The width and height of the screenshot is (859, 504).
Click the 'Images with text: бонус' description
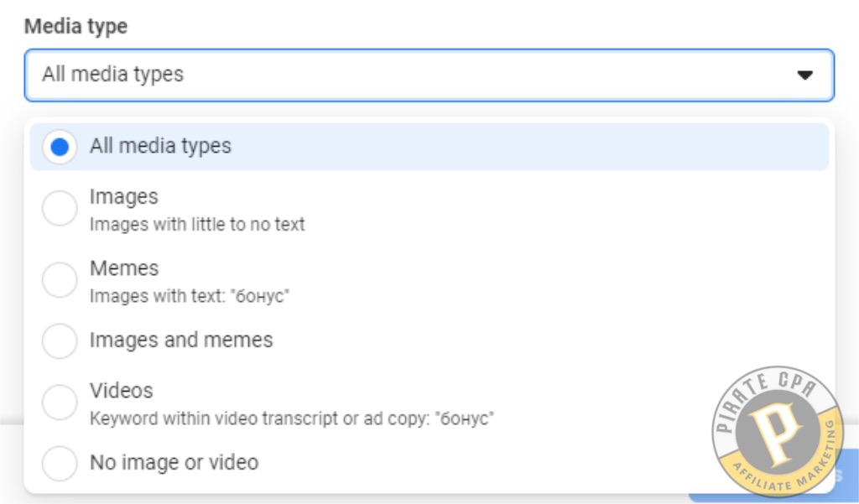coord(190,296)
